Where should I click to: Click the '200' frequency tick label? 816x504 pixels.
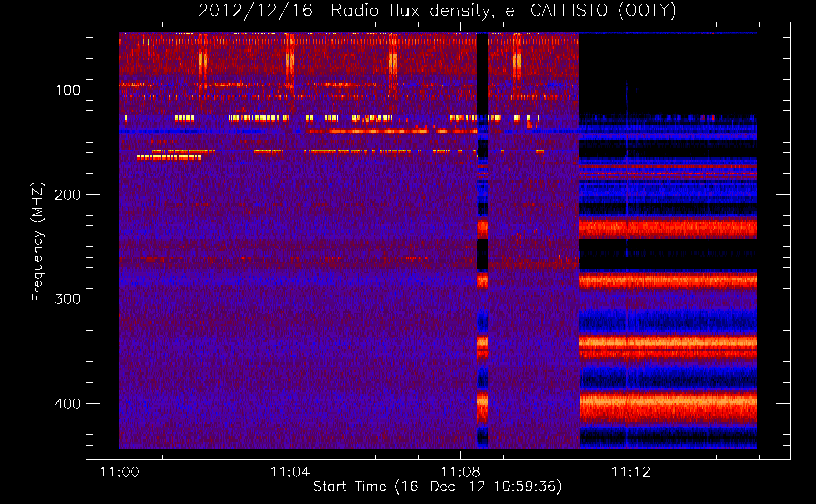68,195
